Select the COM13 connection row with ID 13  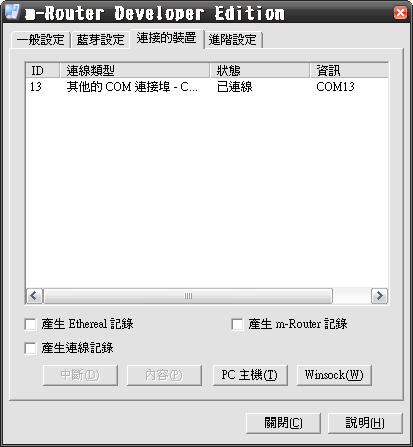point(207,87)
